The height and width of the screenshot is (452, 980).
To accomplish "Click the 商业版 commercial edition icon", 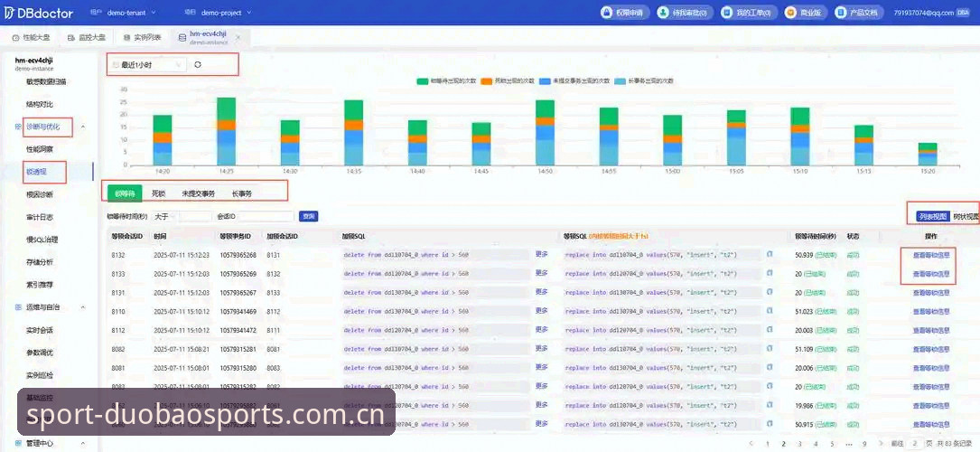I will (790, 13).
